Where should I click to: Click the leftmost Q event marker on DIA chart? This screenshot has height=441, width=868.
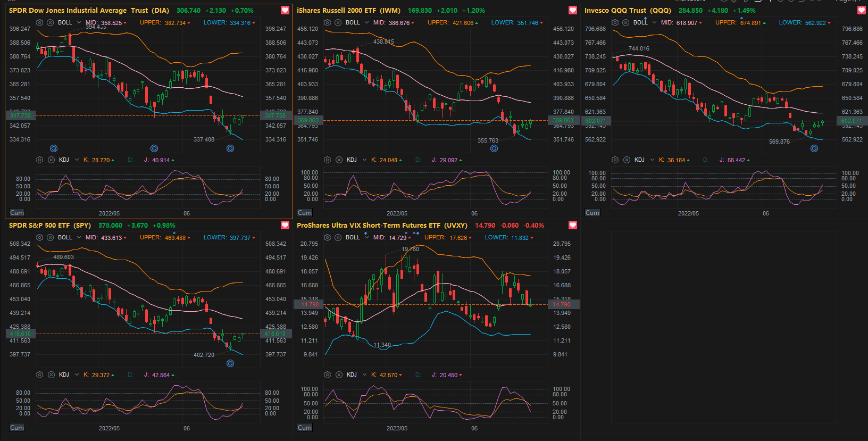54,148
